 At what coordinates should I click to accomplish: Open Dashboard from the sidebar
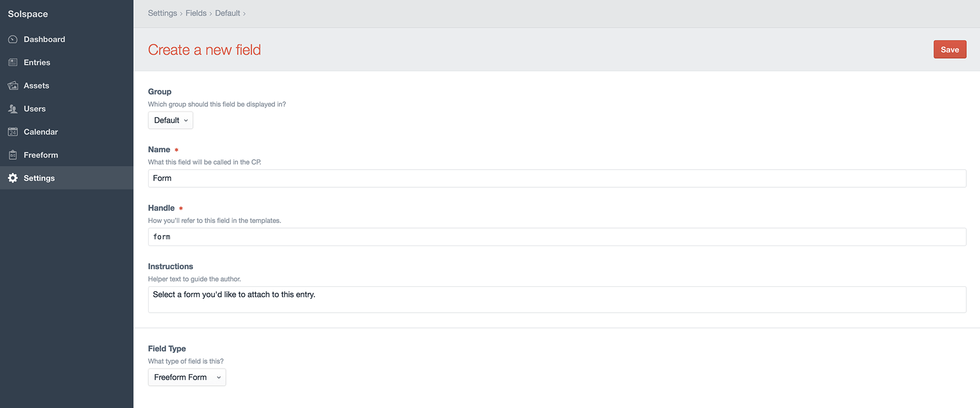(44, 40)
